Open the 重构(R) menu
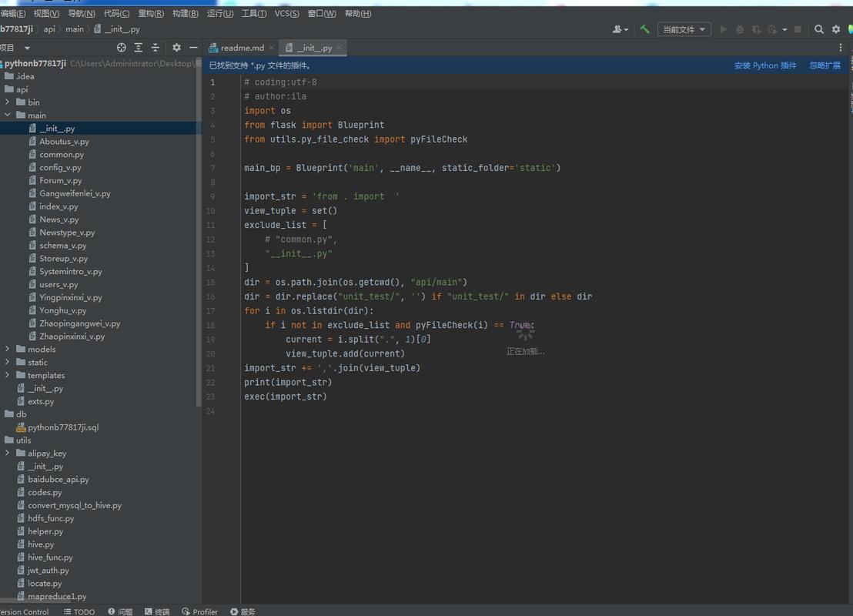Screen dimensions: 853x616 coord(151,13)
